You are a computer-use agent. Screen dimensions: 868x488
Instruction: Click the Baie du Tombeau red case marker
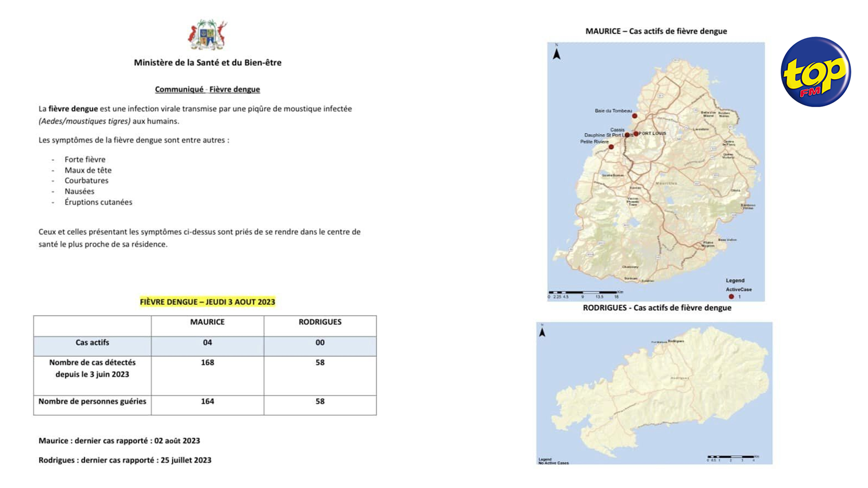pyautogui.click(x=635, y=116)
